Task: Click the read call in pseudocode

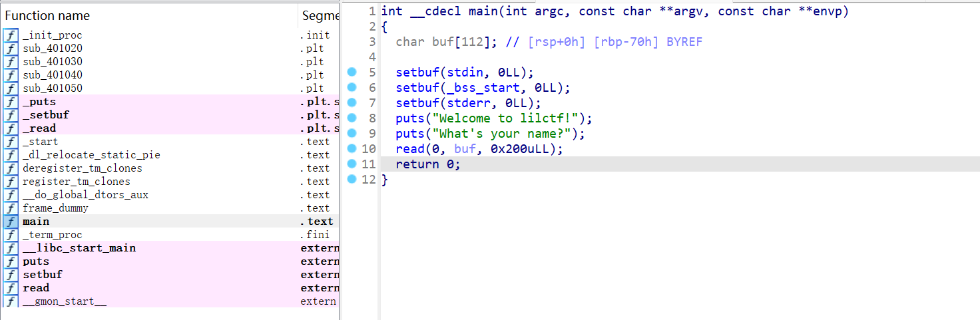Action: 409,149
